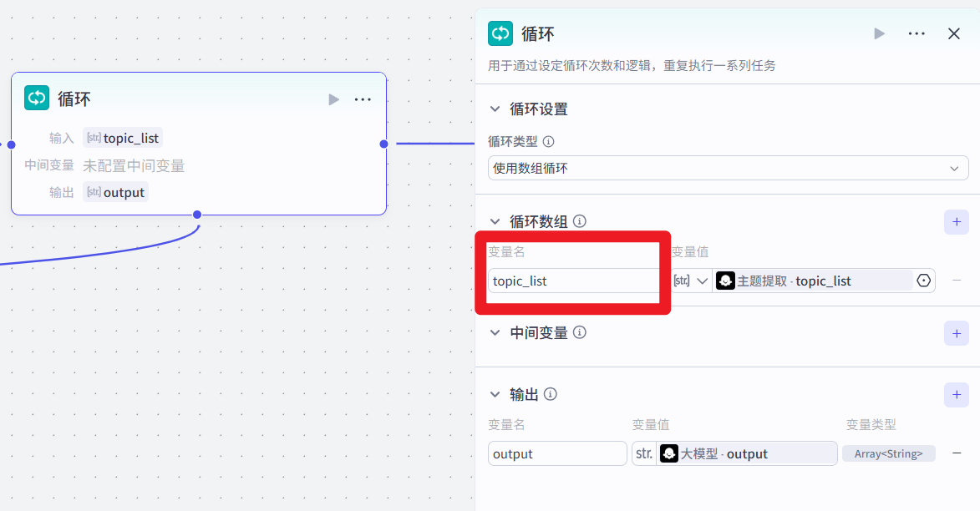Remove the output variable row
The image size is (980, 511).
(x=957, y=453)
